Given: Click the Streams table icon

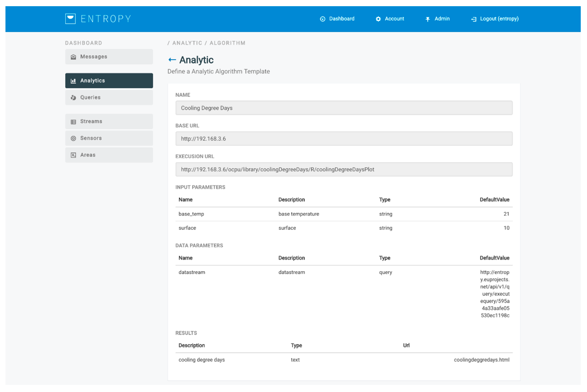Looking at the screenshot, I should click(x=73, y=122).
